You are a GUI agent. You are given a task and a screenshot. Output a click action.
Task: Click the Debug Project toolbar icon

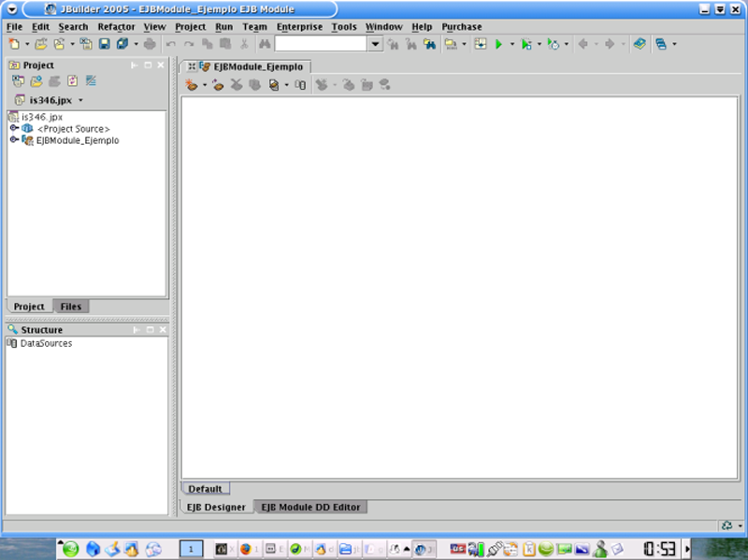(x=526, y=44)
